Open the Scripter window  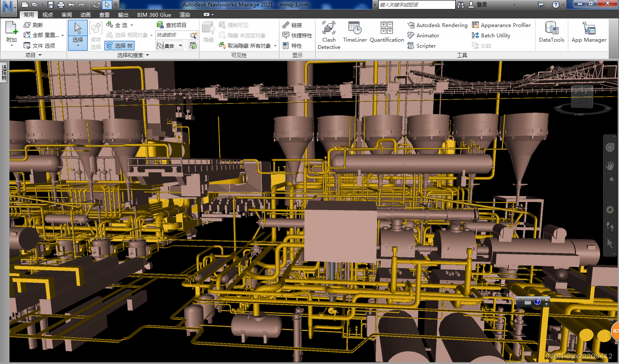tap(422, 46)
